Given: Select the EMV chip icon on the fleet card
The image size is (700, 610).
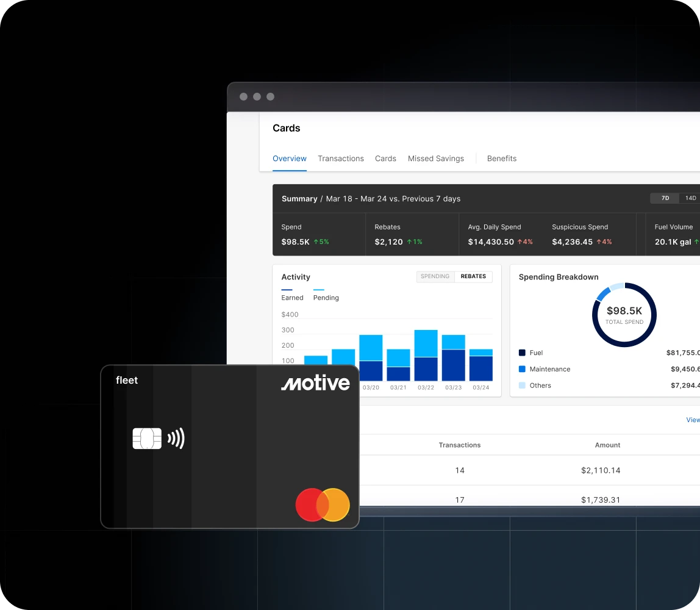Looking at the screenshot, I should tap(147, 438).
